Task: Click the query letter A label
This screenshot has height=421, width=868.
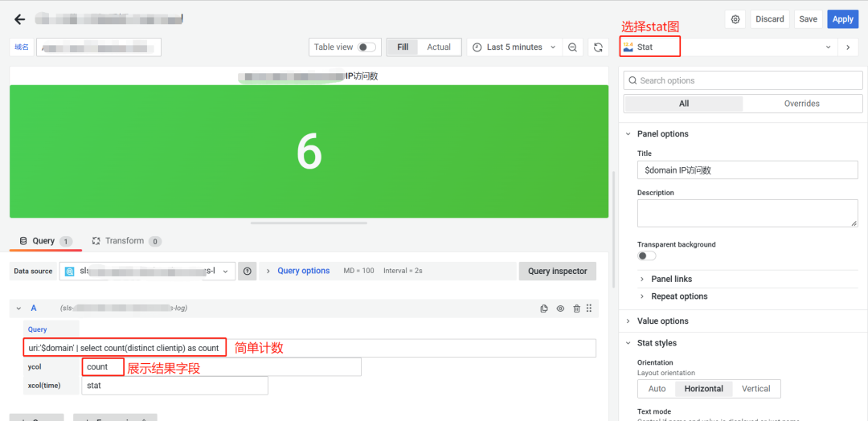Action: [x=33, y=309]
